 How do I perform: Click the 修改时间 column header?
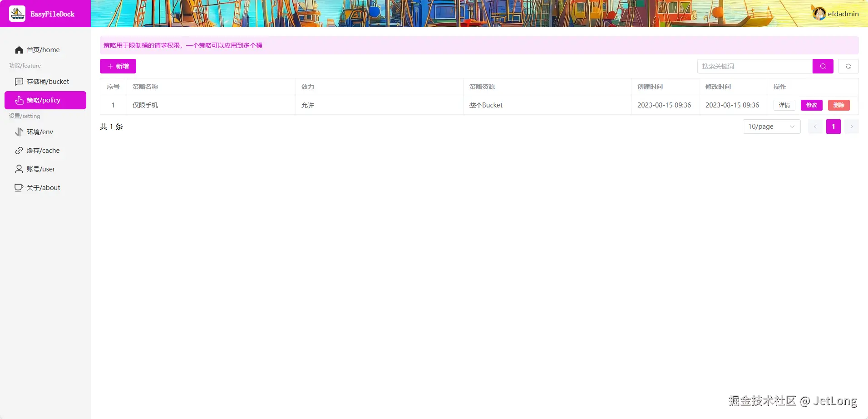tap(734, 87)
